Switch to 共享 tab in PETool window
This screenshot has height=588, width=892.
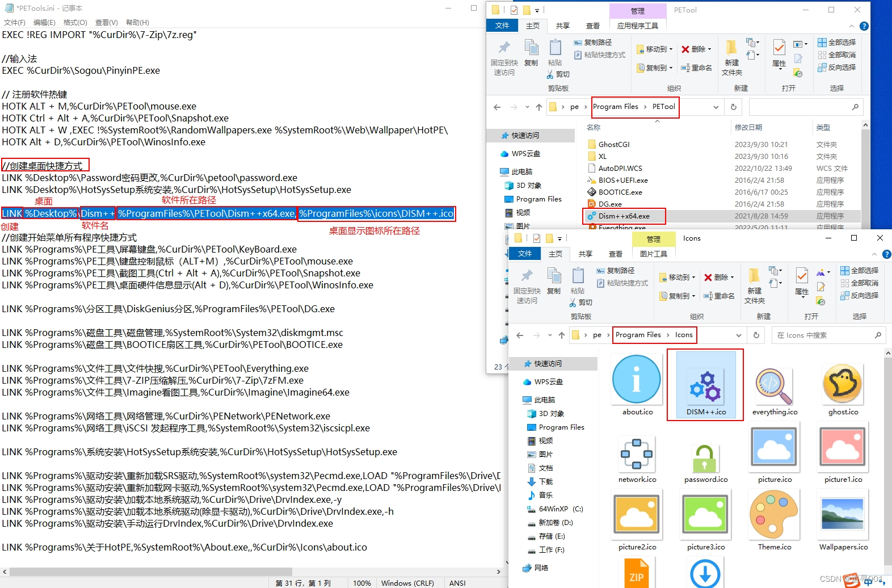pyautogui.click(x=563, y=26)
